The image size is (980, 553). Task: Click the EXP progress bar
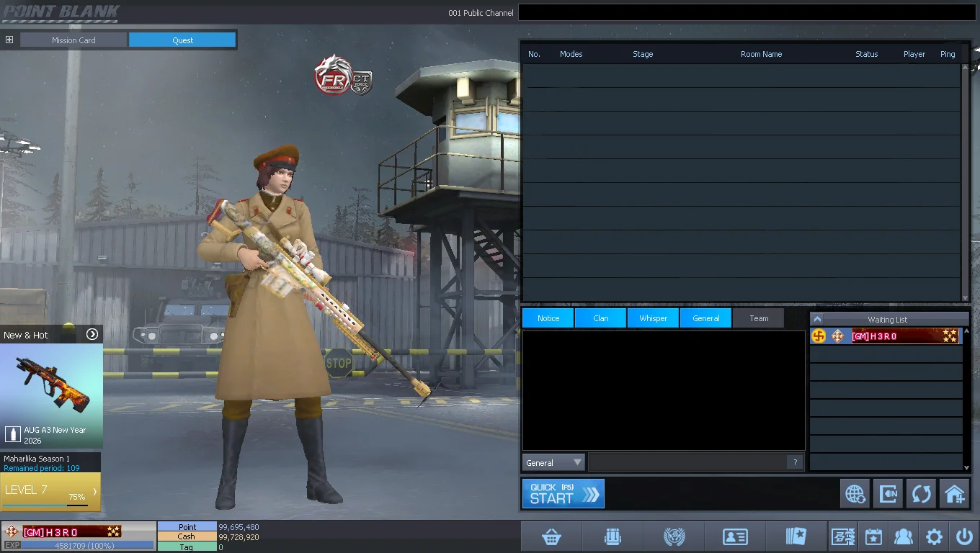pyautogui.click(x=87, y=545)
